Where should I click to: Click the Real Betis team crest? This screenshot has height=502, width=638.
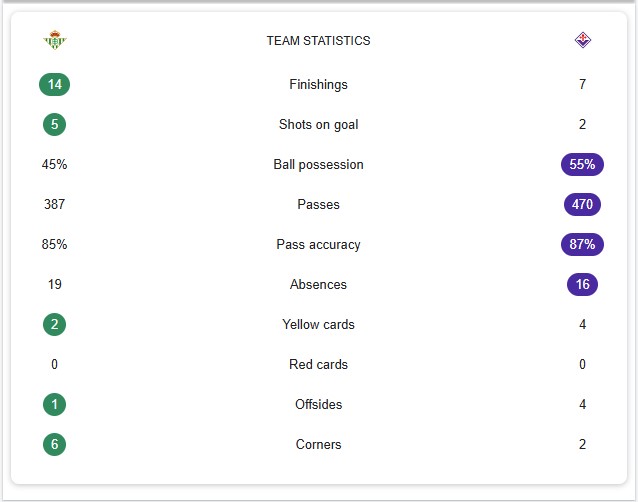tap(55, 40)
